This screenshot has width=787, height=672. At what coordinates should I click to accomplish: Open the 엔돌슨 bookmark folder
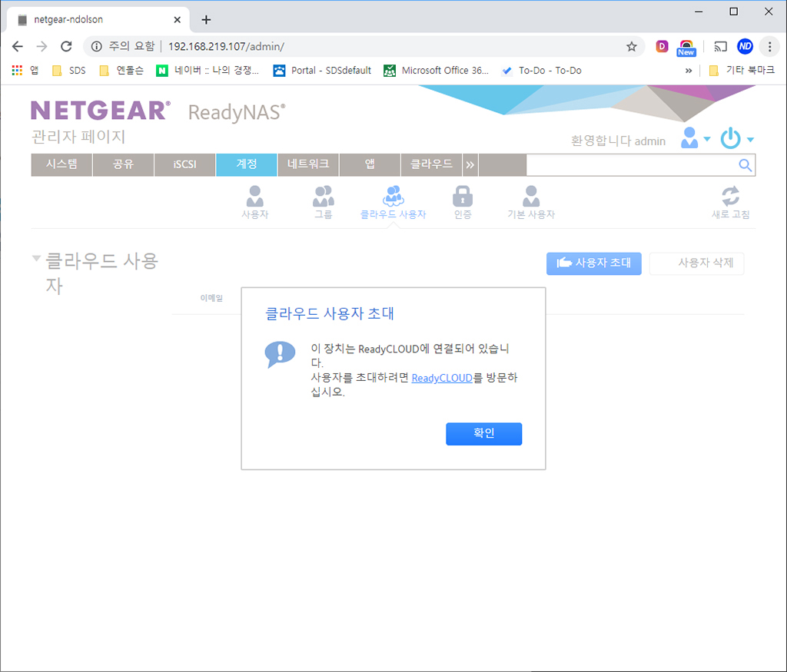121,70
